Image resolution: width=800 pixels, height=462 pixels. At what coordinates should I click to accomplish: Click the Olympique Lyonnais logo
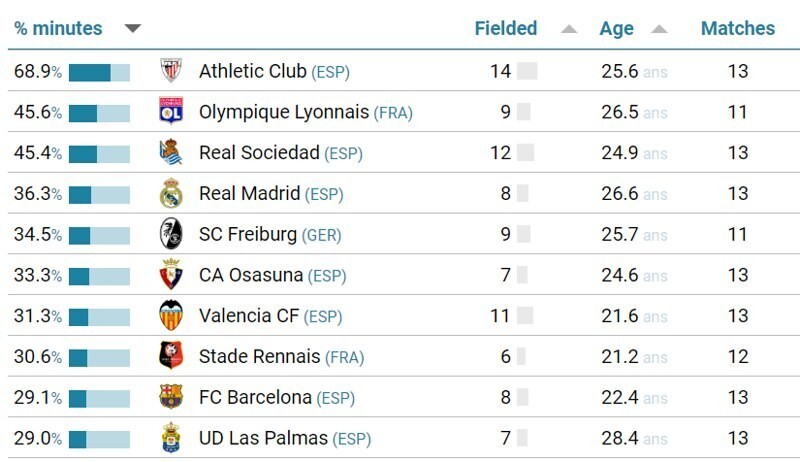coord(171,111)
